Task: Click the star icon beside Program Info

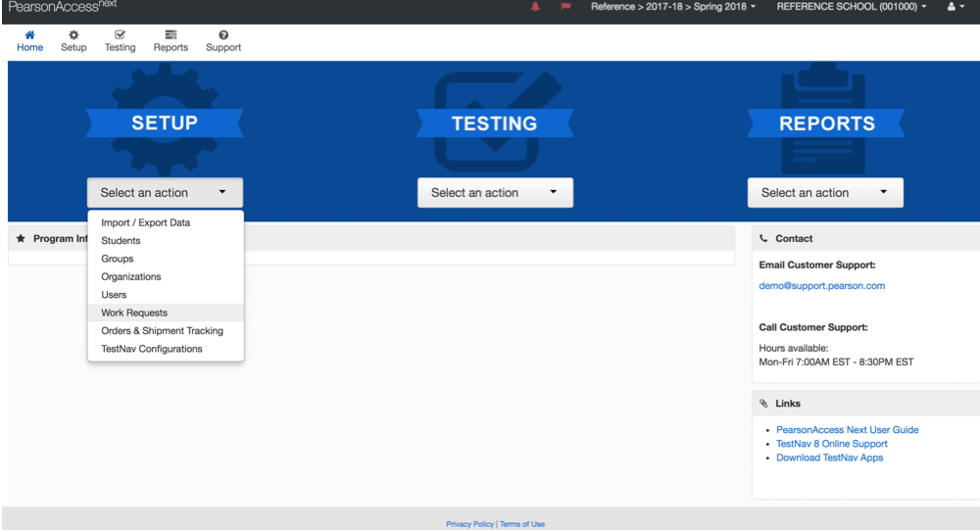Action: tap(21, 238)
